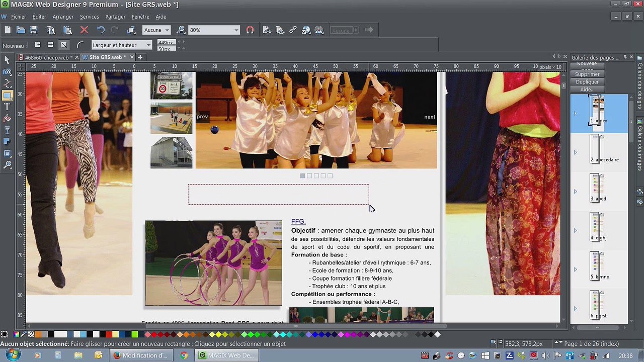Undo the last action
The width and height of the screenshot is (644, 362).
click(101, 30)
